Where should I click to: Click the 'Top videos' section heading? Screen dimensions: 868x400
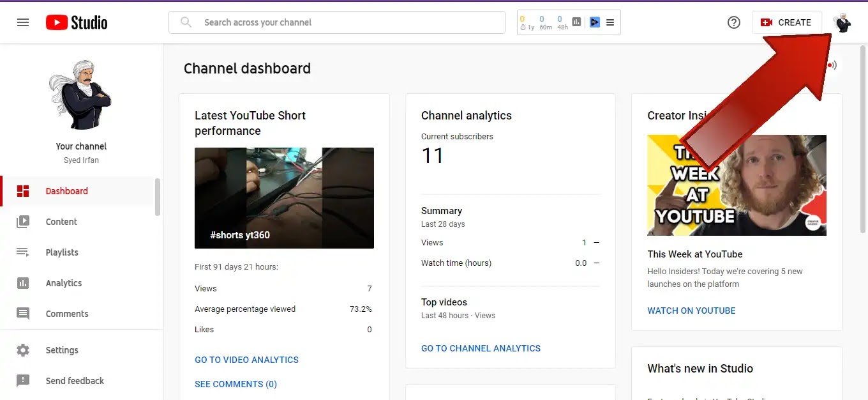click(444, 302)
